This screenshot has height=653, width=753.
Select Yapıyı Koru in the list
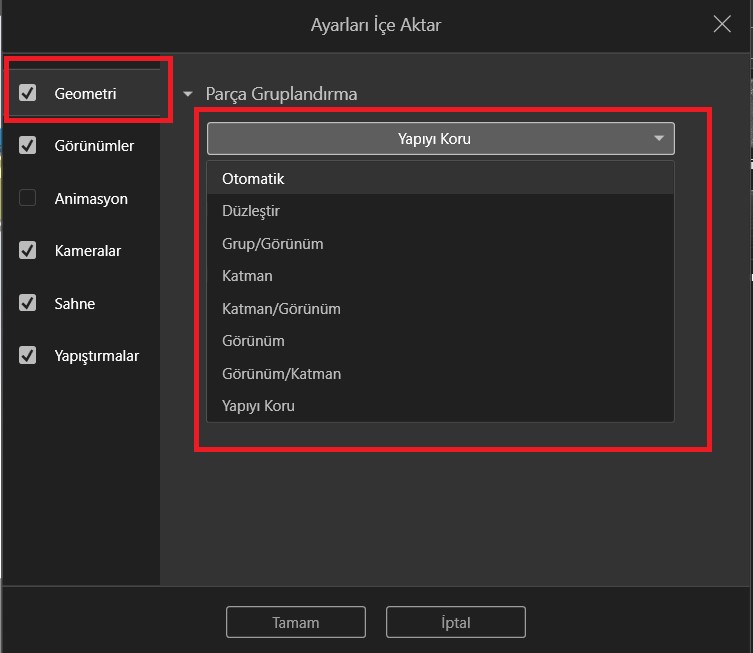[x=258, y=406]
